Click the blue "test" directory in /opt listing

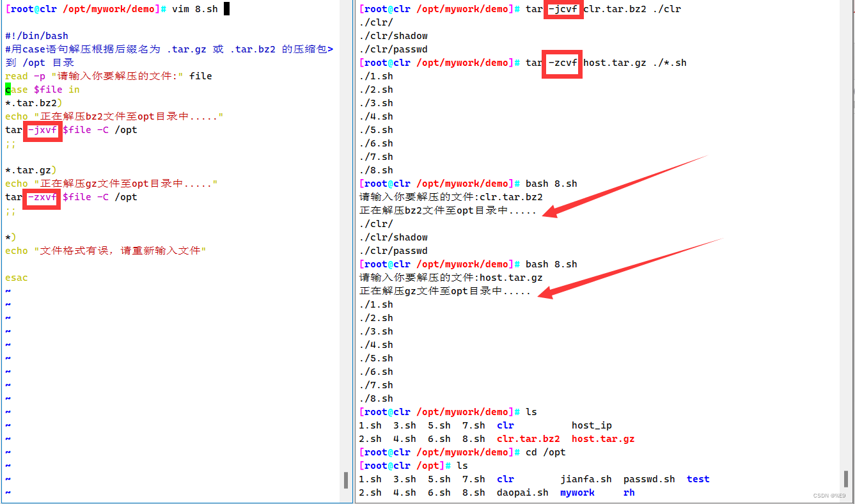(698, 479)
